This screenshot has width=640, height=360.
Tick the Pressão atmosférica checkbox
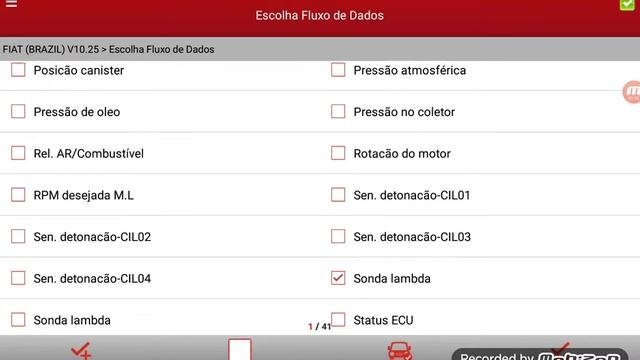338,70
